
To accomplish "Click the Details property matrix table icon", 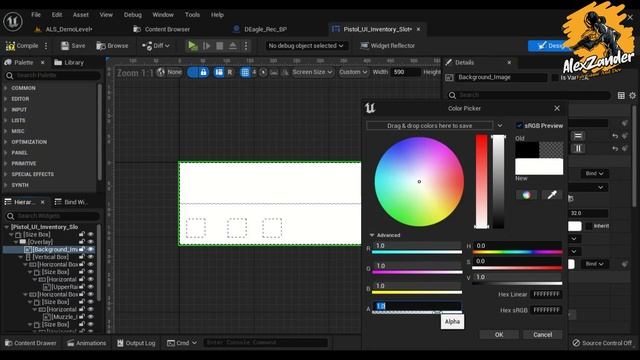I will click(x=621, y=96).
